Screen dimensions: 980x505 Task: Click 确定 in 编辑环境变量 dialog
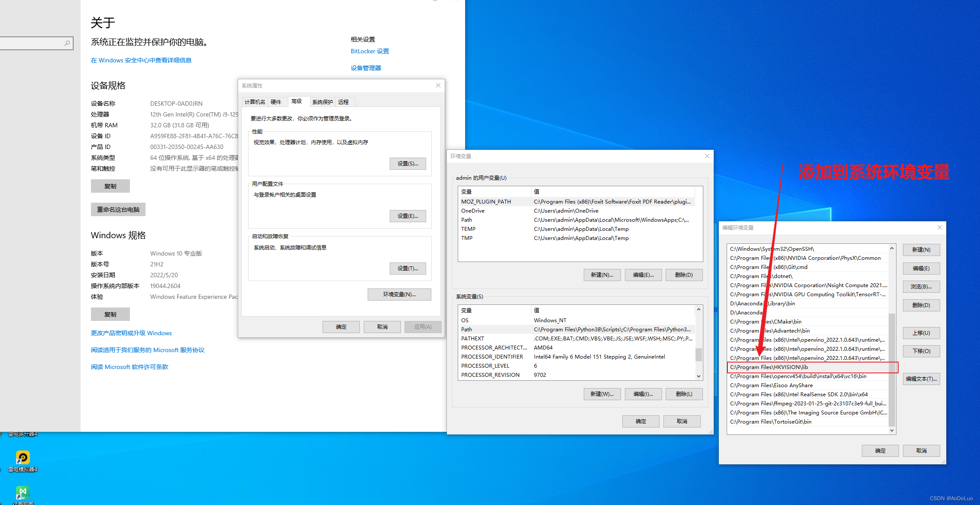880,451
